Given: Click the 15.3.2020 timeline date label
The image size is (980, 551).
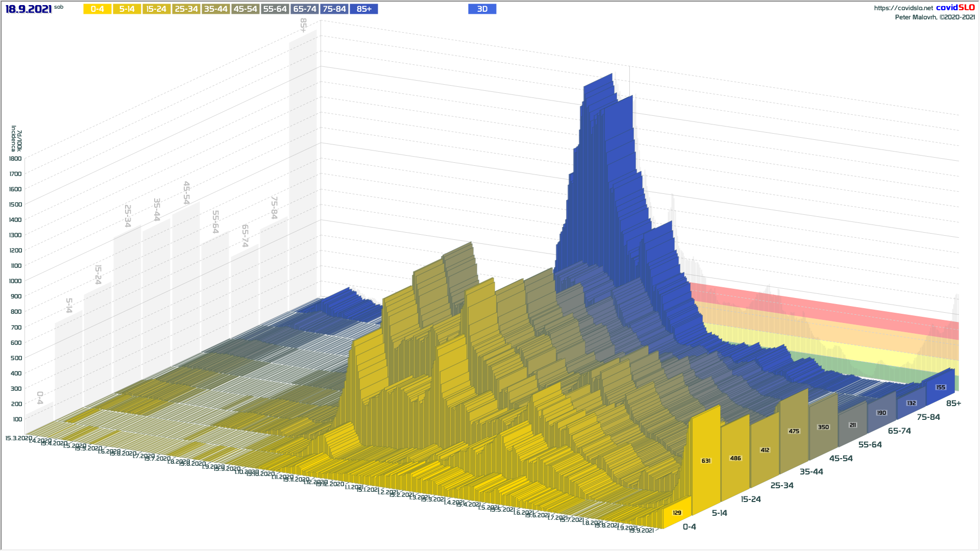Looking at the screenshot, I should point(18,438).
